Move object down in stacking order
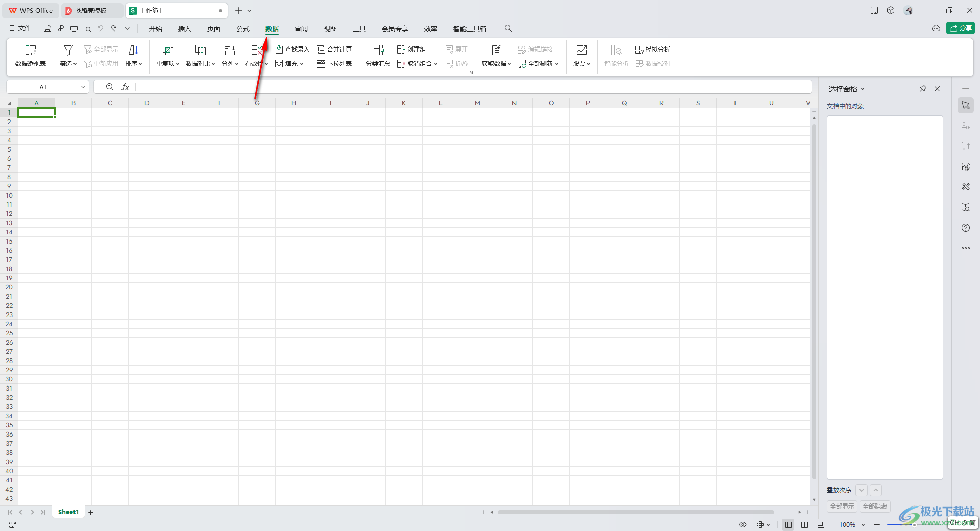Image resolution: width=980 pixels, height=531 pixels. [862, 490]
